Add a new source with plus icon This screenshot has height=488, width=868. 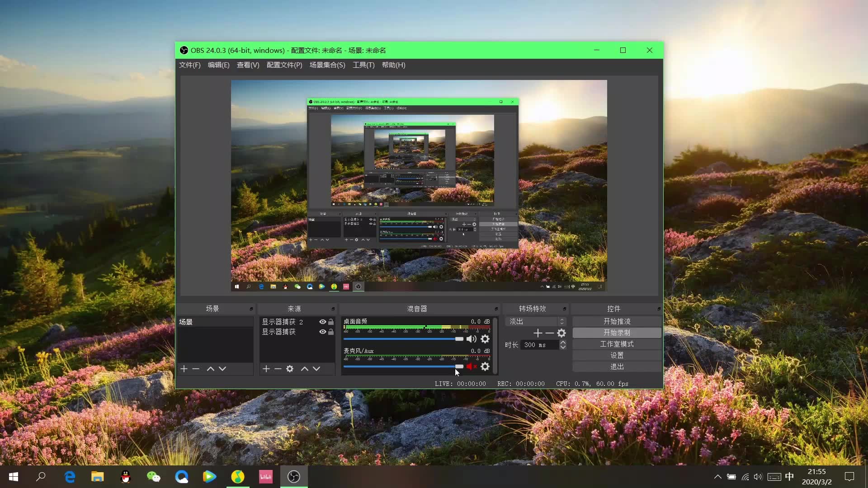266,369
